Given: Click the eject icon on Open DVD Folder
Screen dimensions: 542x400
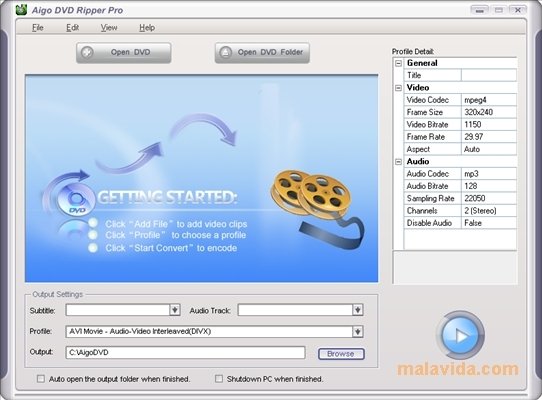Looking at the screenshot, I should pyautogui.click(x=225, y=53).
